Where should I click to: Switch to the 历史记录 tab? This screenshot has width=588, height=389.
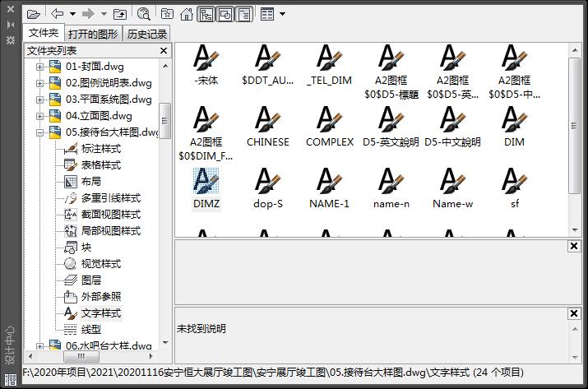pos(147,34)
